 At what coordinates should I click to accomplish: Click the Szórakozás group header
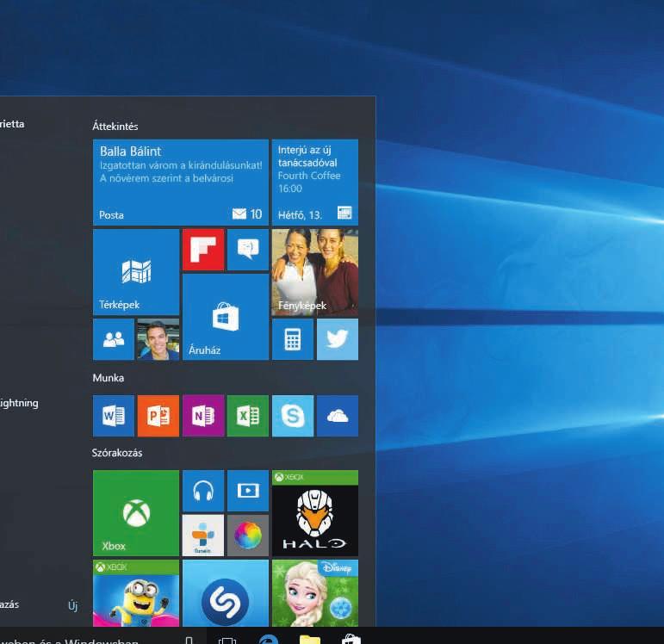click(x=117, y=453)
